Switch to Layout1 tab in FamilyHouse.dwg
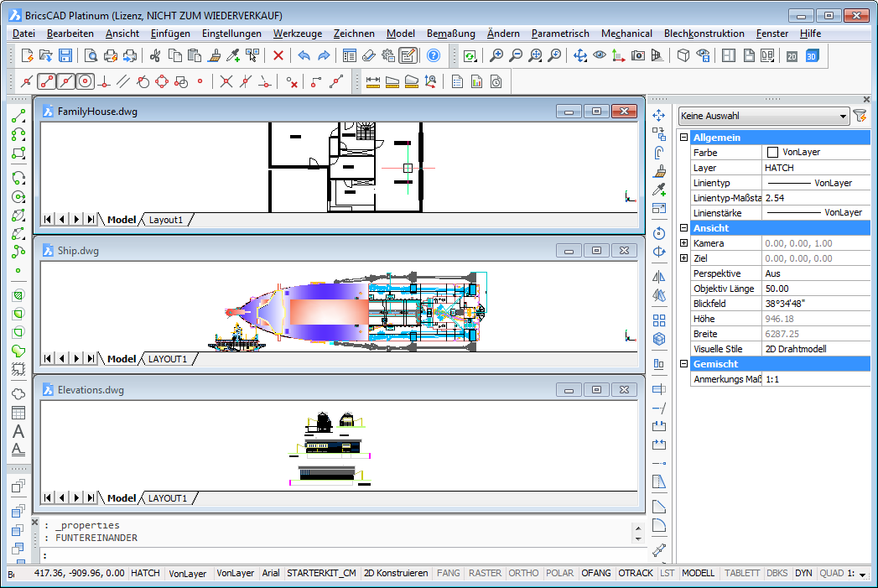This screenshot has width=878, height=588. [x=165, y=220]
